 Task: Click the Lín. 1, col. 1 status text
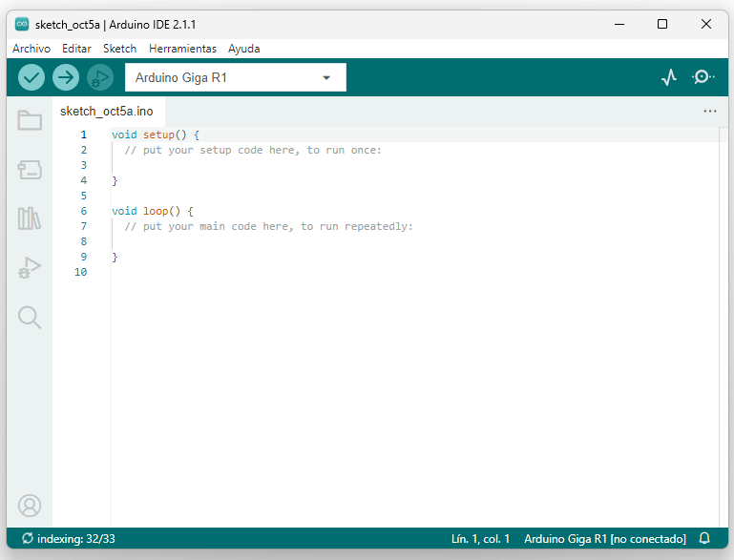click(480, 539)
